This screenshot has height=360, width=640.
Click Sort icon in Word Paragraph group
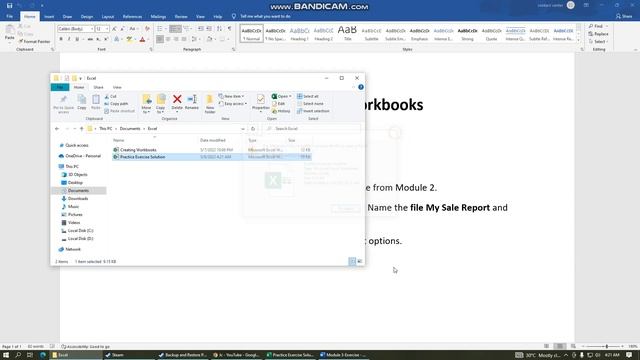pyautogui.click(x=220, y=29)
